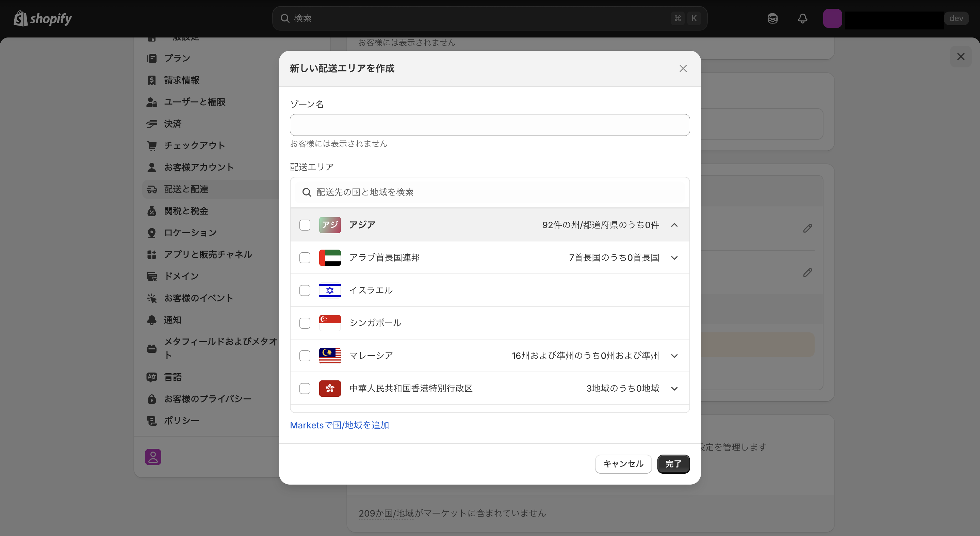The width and height of the screenshot is (980, 536).
Task: Check the アジア region checkbox
Action: tap(305, 225)
